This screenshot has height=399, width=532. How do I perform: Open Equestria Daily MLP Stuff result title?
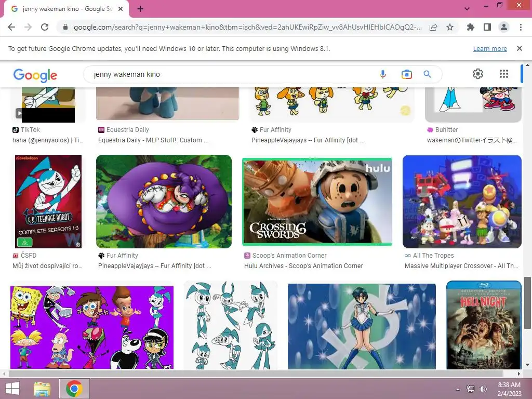(153, 140)
